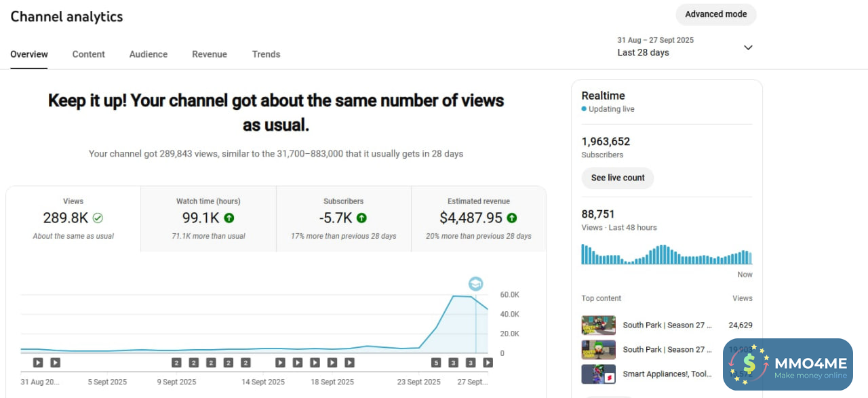868x398 pixels.
Task: Select the Trends tab
Action: 266,54
